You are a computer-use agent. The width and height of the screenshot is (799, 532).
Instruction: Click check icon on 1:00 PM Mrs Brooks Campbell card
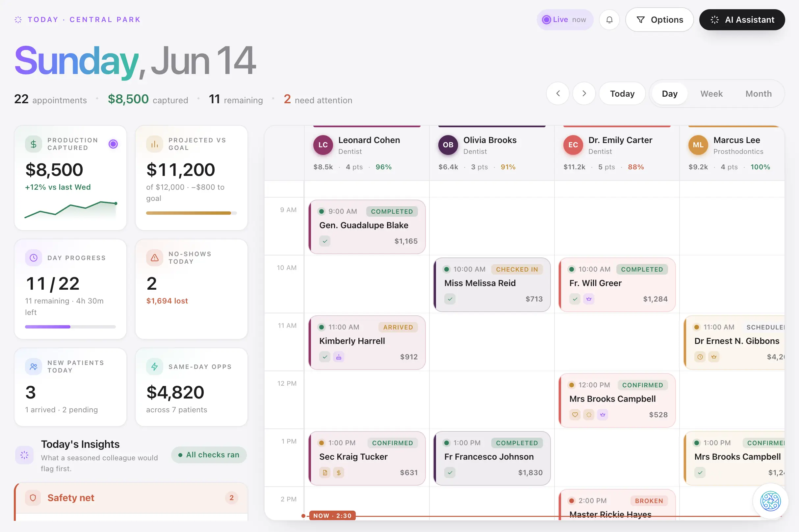pos(700,472)
